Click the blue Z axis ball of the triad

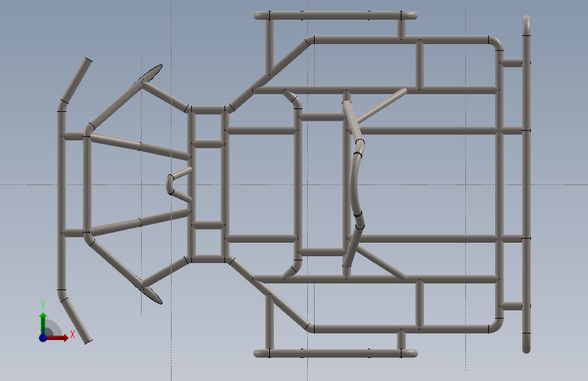click(x=43, y=338)
